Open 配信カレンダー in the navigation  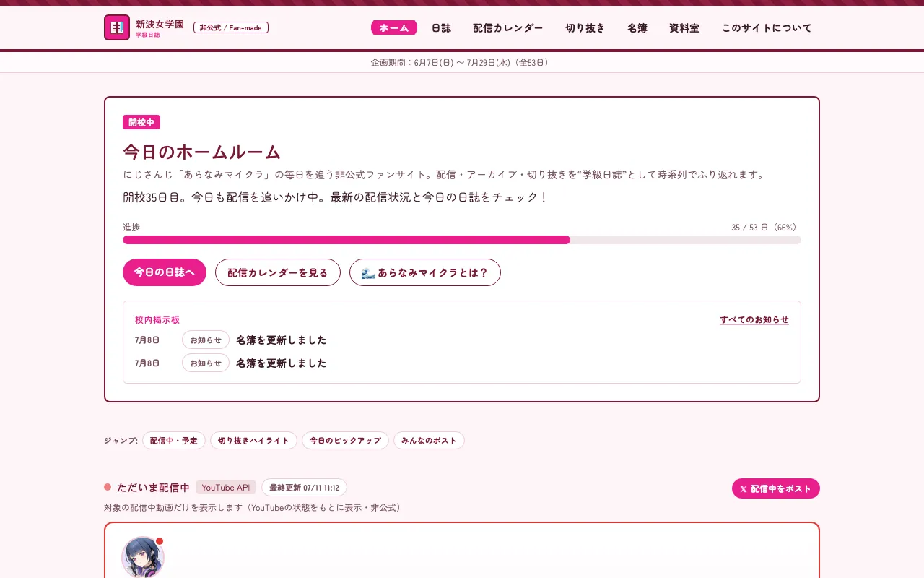pos(508,27)
